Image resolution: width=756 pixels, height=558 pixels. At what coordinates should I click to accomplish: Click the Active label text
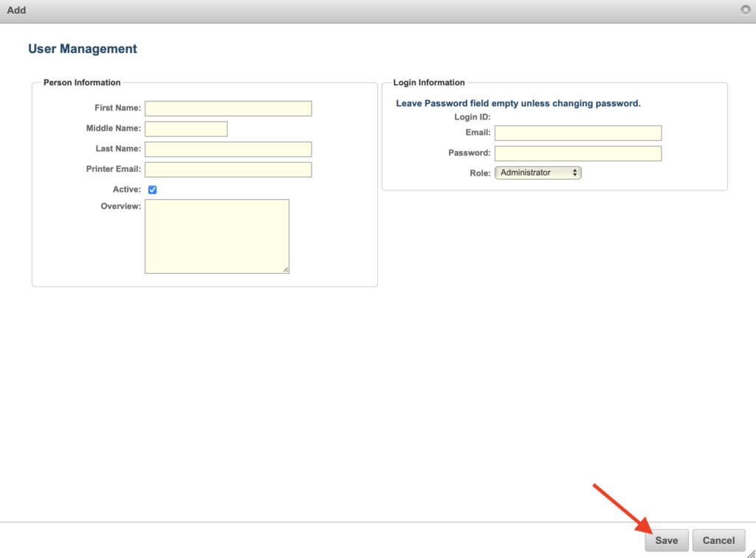click(127, 190)
